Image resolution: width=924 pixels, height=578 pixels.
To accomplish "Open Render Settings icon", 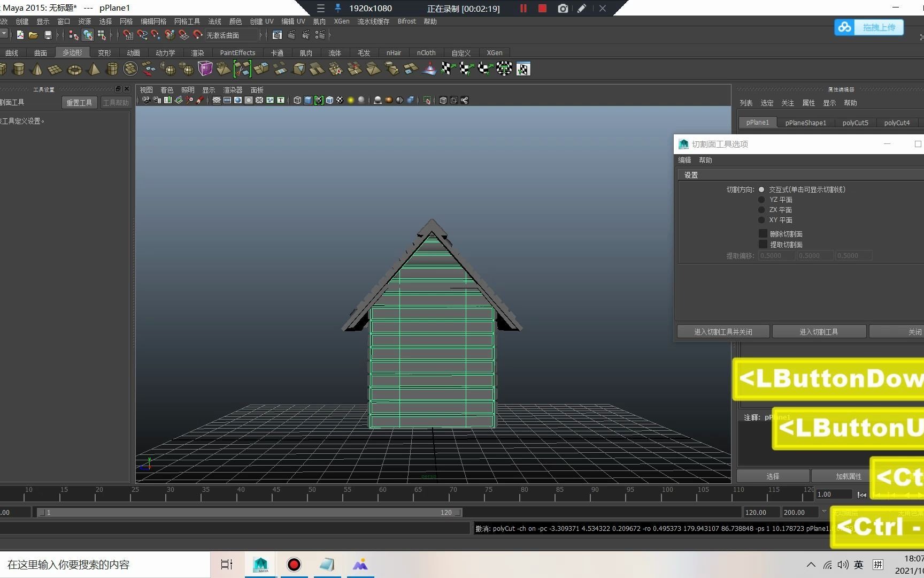I will pyautogui.click(x=320, y=35).
